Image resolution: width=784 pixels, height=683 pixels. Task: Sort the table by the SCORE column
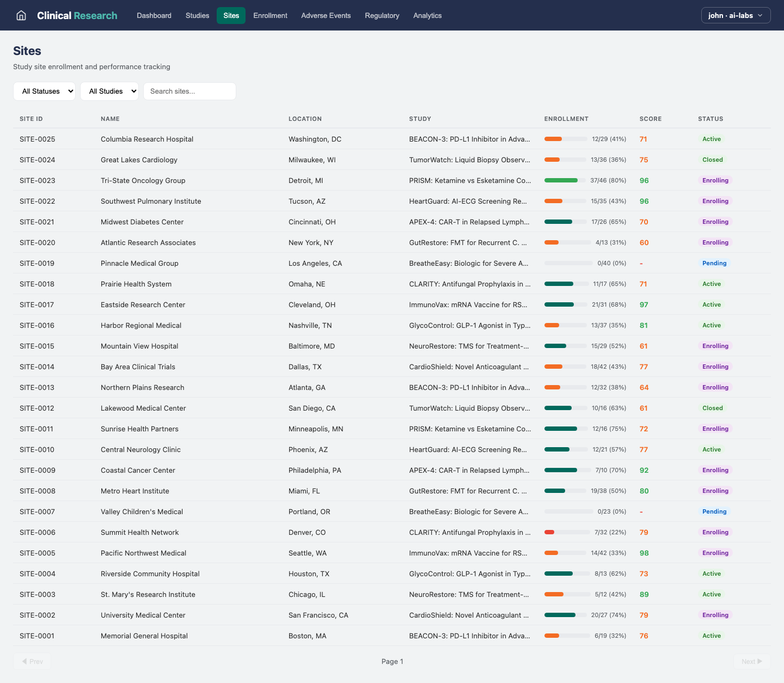click(x=650, y=119)
